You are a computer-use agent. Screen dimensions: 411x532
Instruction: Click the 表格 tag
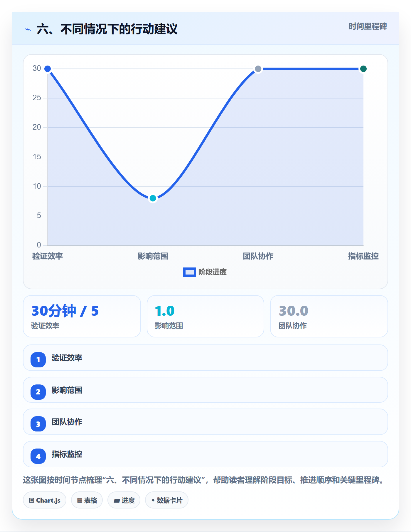click(x=87, y=500)
